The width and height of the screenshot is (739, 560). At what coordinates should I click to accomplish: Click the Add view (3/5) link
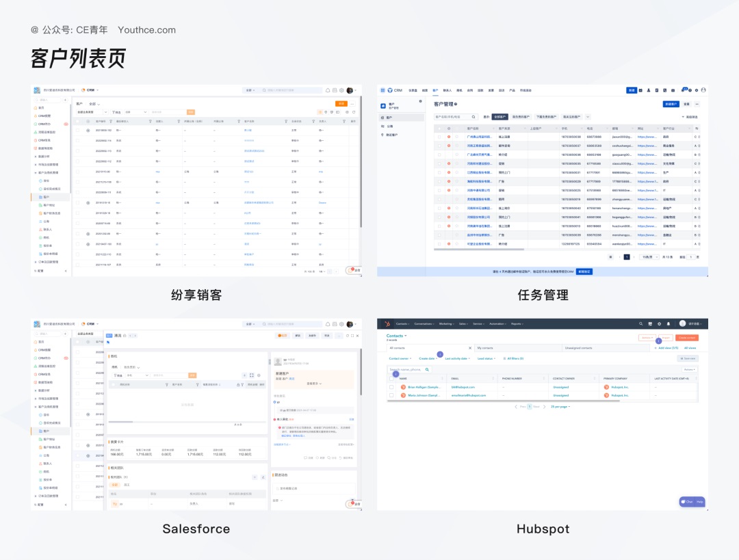(x=666, y=348)
